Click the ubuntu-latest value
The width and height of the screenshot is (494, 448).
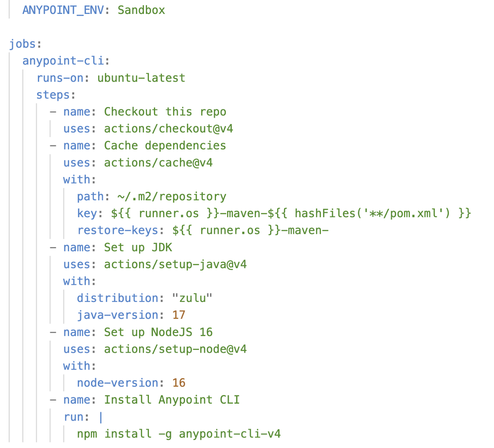point(141,78)
